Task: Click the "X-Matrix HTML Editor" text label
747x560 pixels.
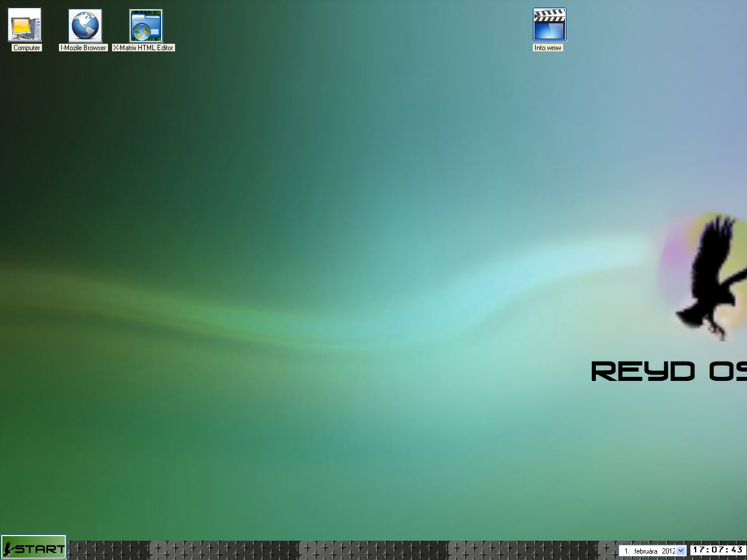Action: click(144, 48)
